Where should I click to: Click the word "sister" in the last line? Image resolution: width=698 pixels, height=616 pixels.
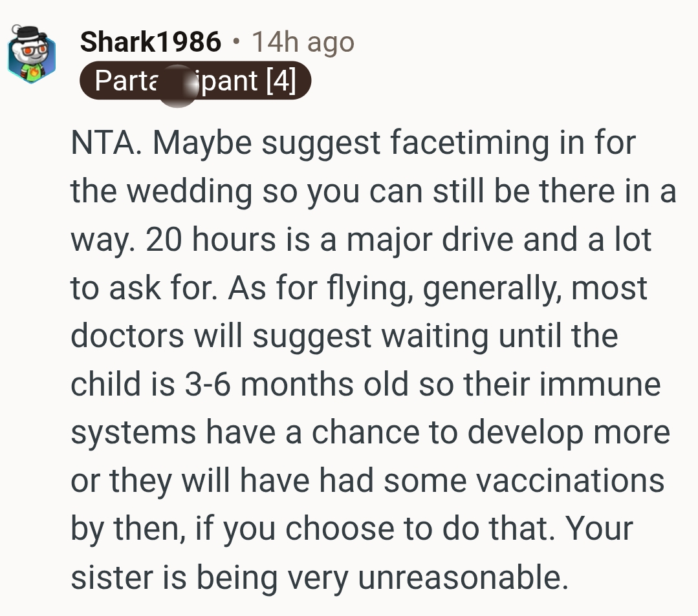click(x=107, y=577)
